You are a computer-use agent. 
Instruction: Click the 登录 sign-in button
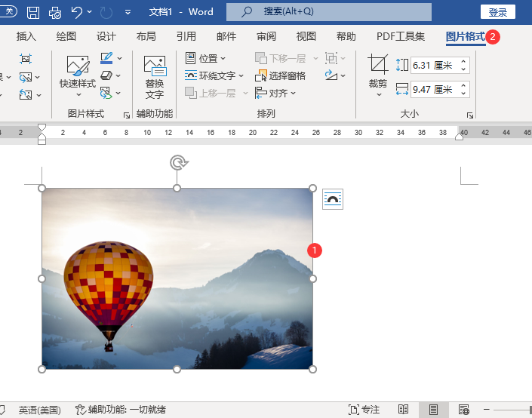(498, 12)
